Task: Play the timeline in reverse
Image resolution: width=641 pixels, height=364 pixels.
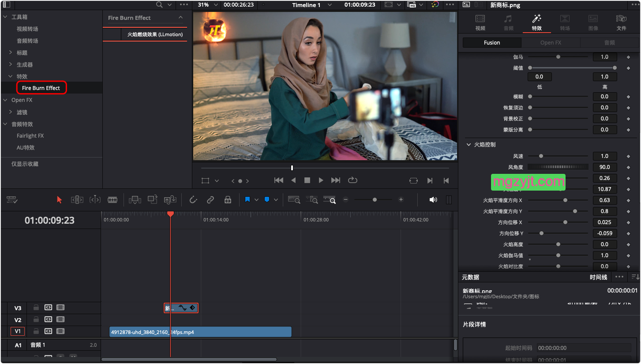Action: click(x=293, y=180)
